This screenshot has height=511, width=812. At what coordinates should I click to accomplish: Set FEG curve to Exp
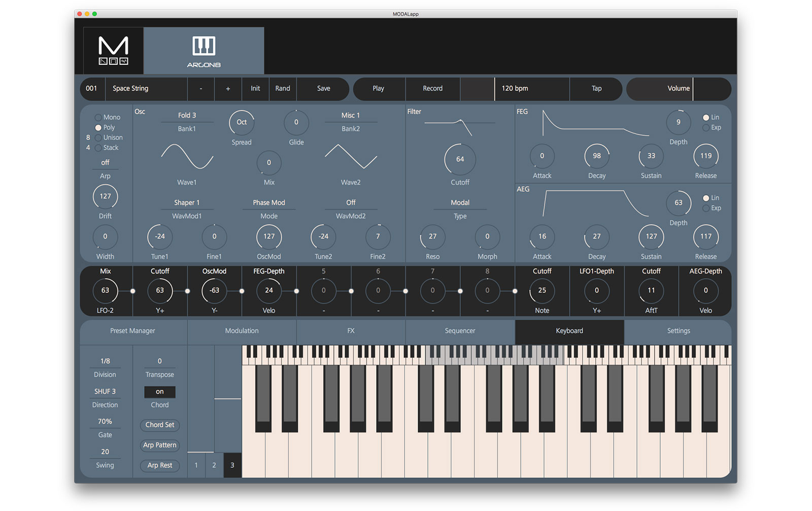click(x=706, y=127)
